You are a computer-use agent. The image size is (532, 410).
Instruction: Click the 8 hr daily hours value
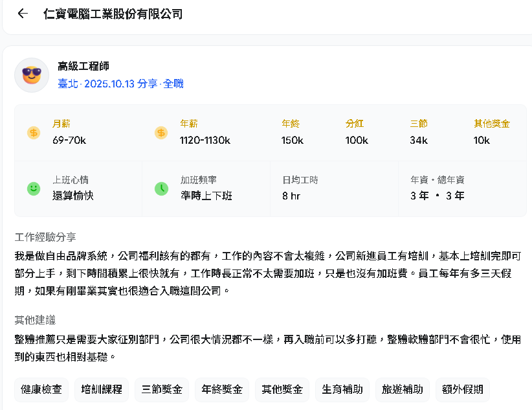(291, 196)
